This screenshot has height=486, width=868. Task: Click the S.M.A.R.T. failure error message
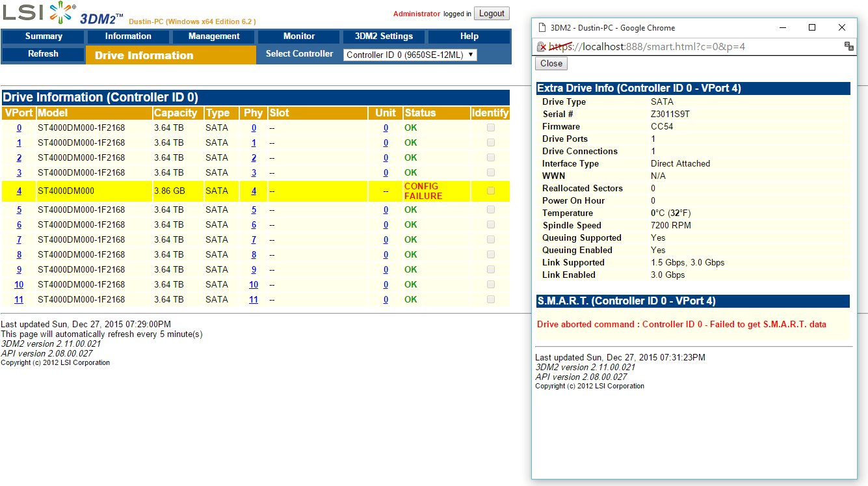tap(681, 324)
